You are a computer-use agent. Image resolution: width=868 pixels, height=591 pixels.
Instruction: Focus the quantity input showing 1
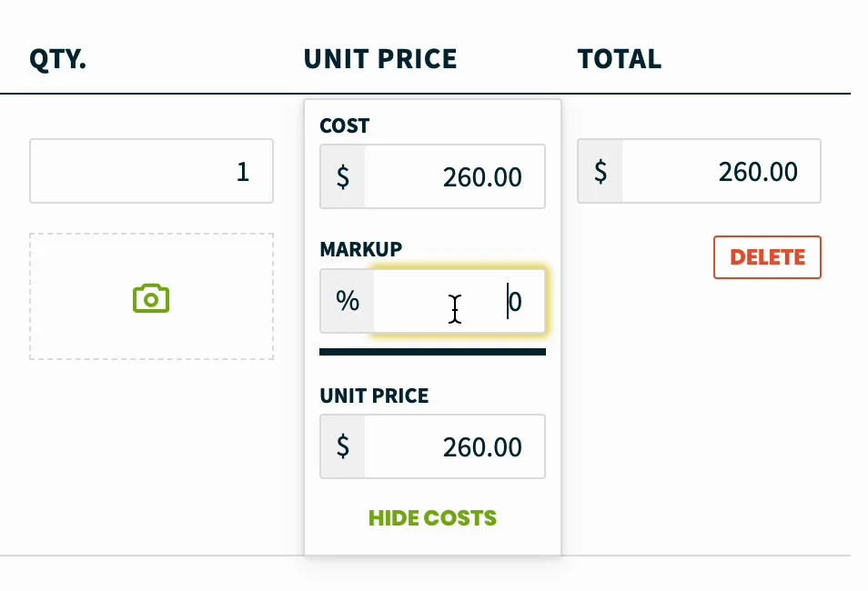tap(151, 171)
